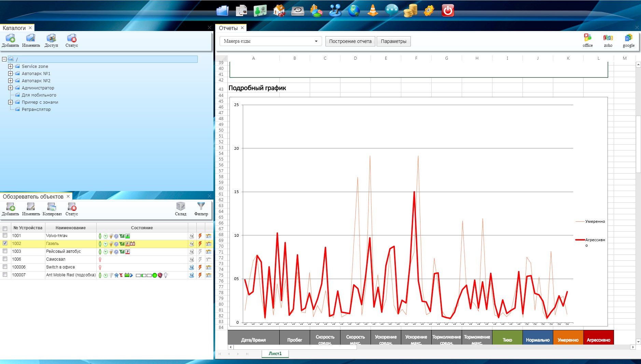Click the gold coins icon in top toolbar
641x364 pixels.
click(410, 11)
